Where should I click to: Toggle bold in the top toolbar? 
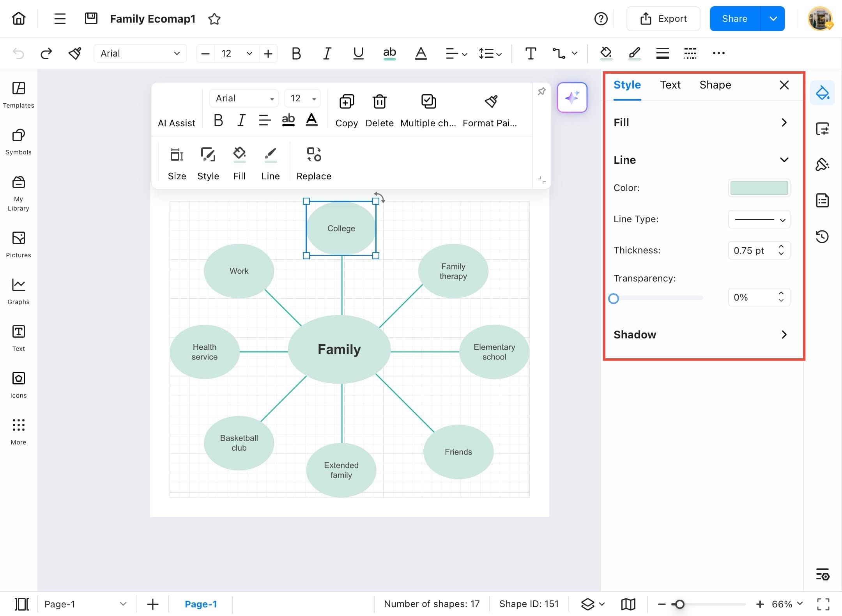coord(296,53)
